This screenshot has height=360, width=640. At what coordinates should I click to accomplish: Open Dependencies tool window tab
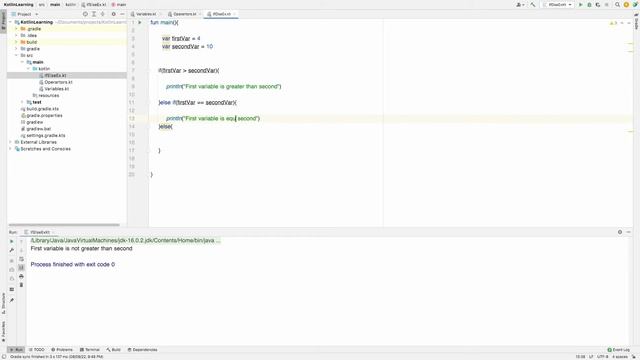click(x=142, y=350)
